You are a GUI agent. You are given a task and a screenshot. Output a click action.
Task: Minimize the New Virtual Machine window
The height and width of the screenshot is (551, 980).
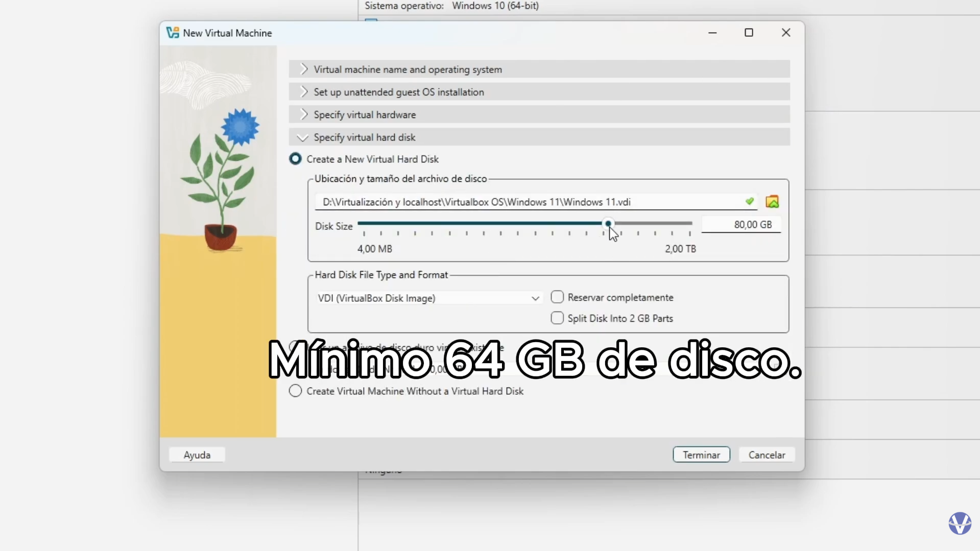[712, 33]
